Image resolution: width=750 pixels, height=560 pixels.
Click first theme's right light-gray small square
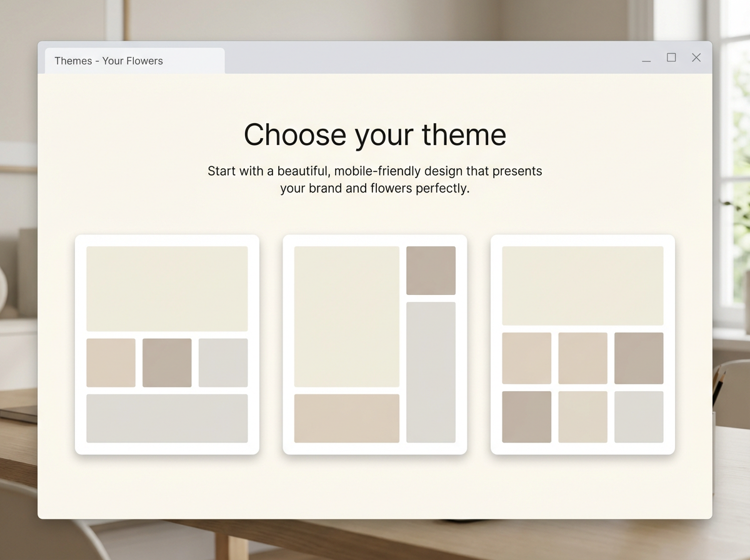223,362
